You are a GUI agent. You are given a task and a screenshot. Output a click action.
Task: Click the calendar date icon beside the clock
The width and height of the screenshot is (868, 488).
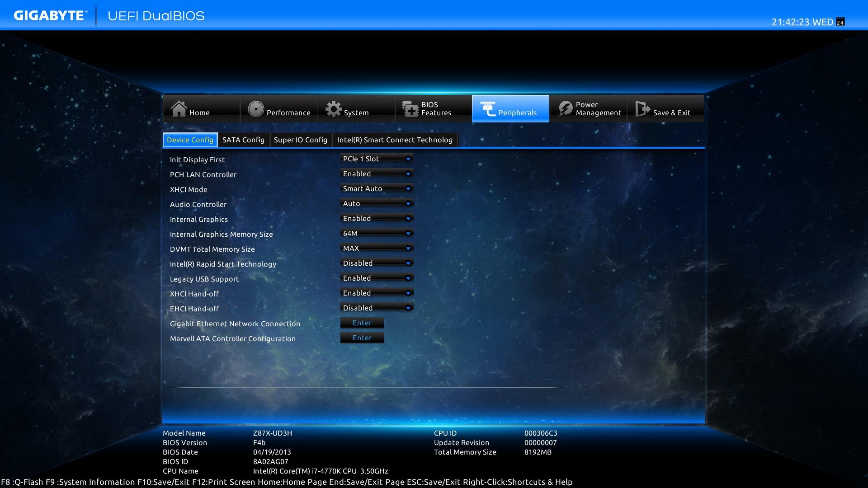click(x=840, y=22)
